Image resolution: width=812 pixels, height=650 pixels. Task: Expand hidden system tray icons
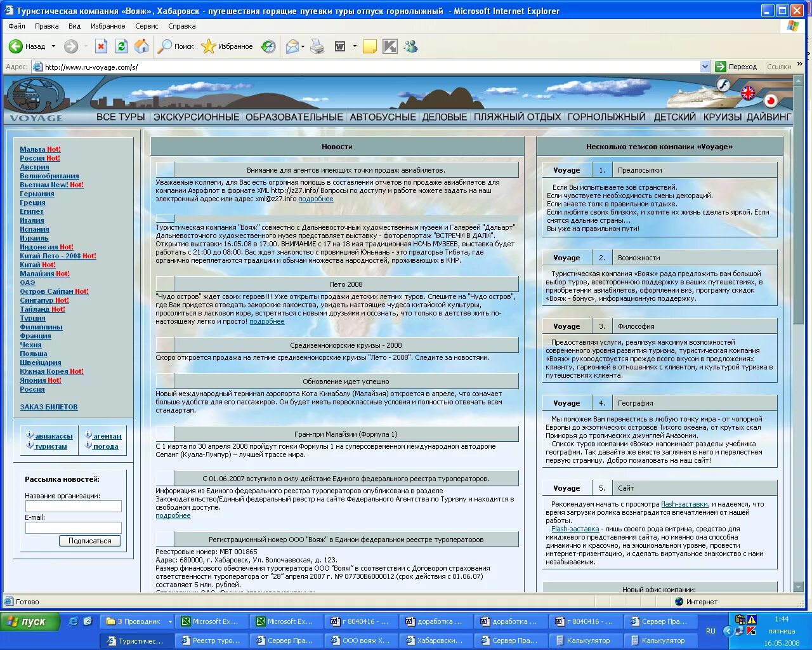[x=728, y=631]
